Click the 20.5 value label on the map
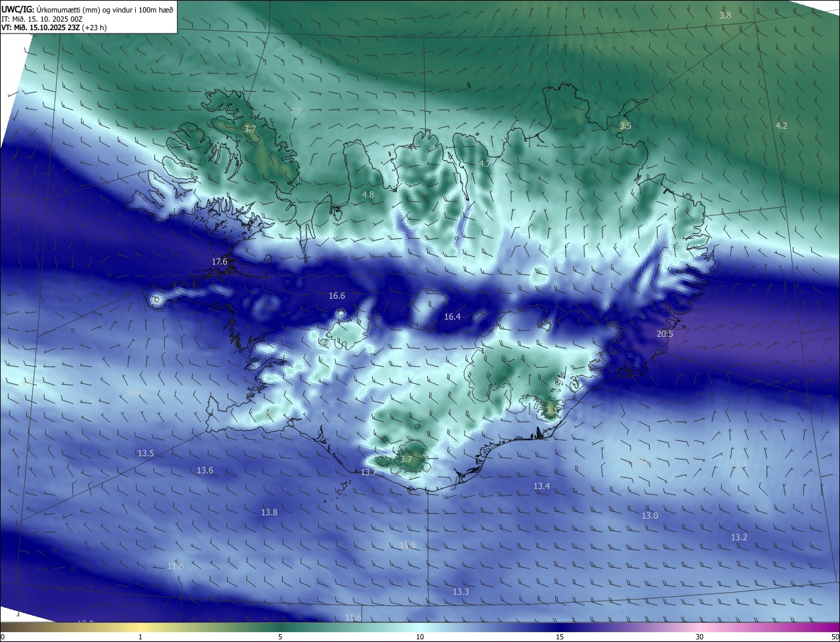 tap(665, 333)
